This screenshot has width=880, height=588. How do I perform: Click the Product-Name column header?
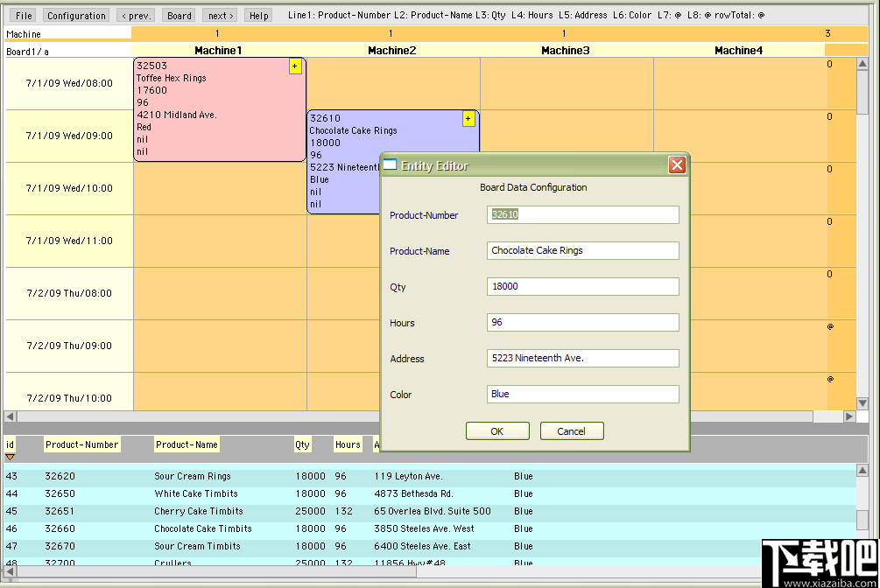187,444
